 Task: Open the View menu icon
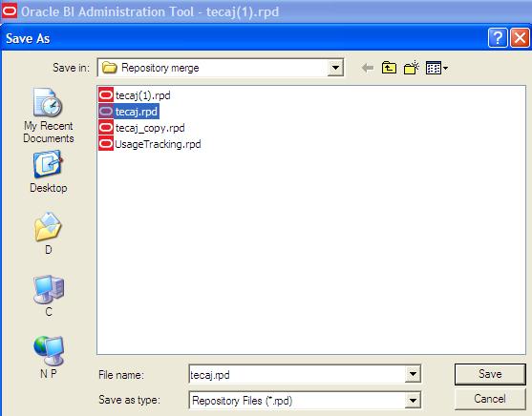436,68
